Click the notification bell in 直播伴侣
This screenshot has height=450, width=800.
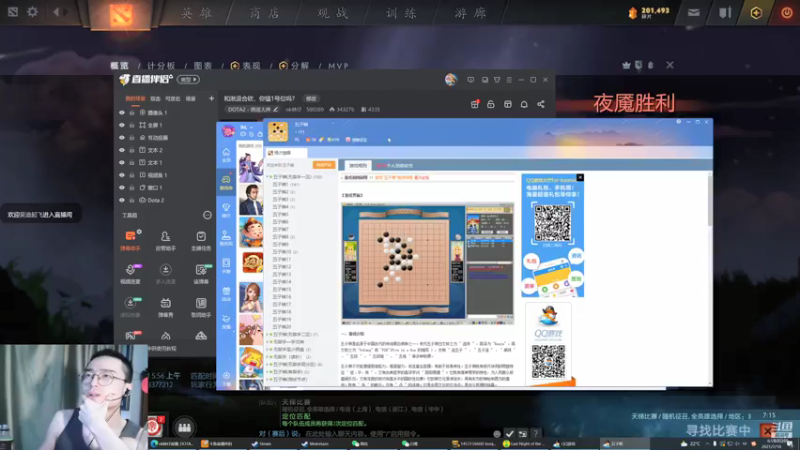[524, 104]
